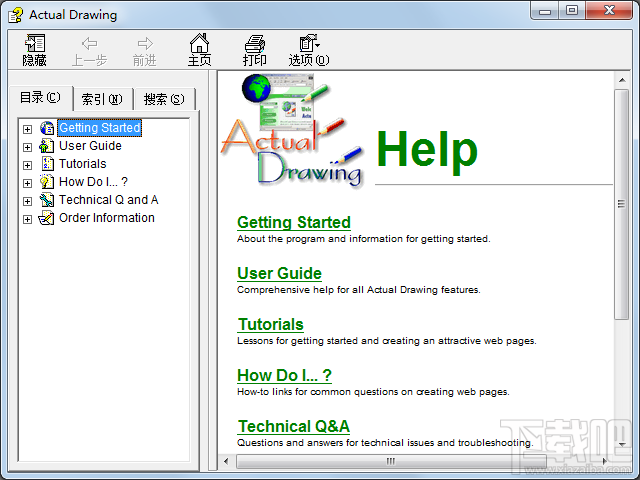Click the Technical Q and A wrench icon
This screenshot has height=480, width=640.
coord(47,200)
